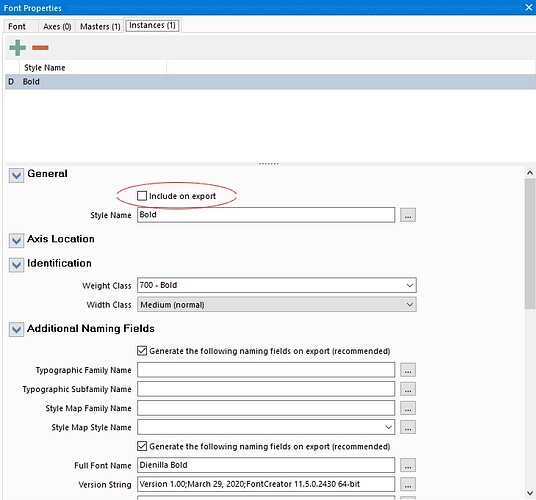
Task: Switch to the Masters (1) tab
Action: 100,26
